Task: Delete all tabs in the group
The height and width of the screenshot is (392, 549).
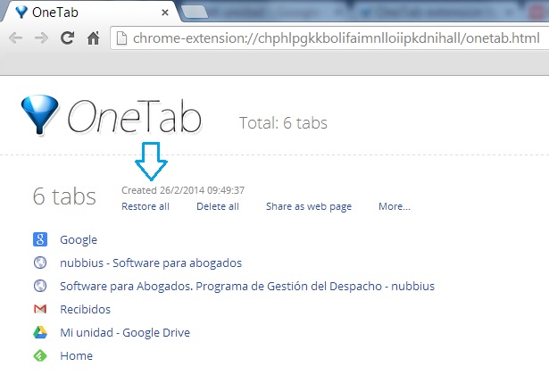Action: click(x=218, y=206)
